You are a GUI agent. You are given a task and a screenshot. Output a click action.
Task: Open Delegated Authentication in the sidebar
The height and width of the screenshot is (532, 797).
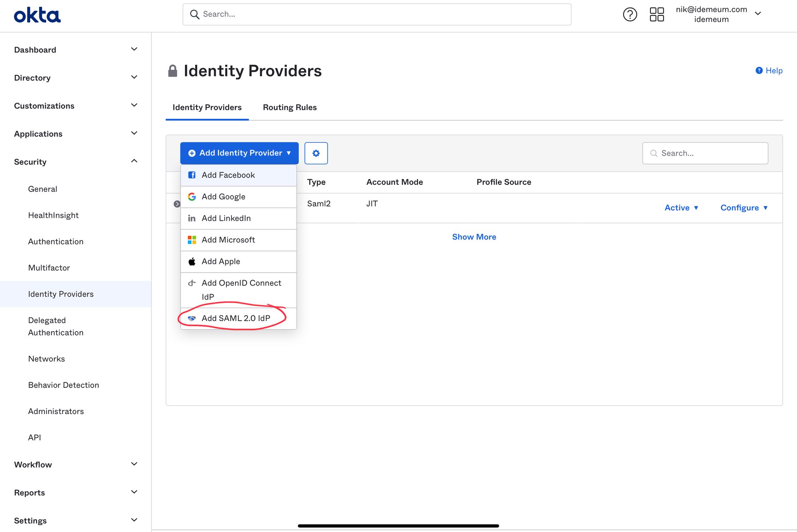tap(56, 326)
